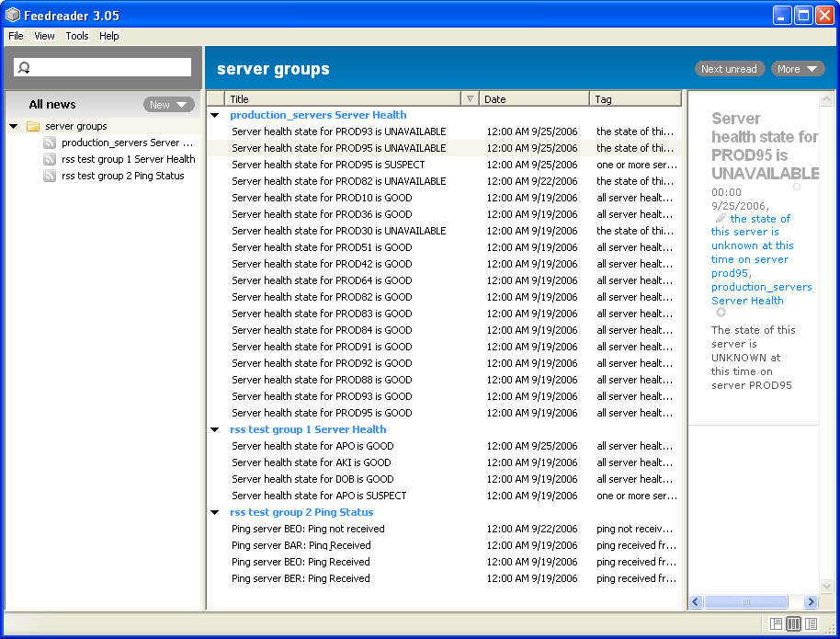840x639 pixels.
Task: Click the Next unread button
Action: tap(729, 69)
